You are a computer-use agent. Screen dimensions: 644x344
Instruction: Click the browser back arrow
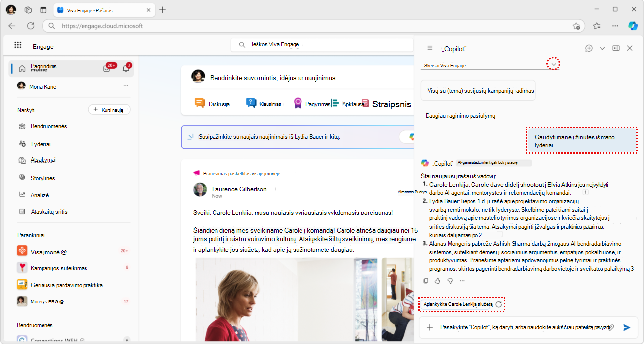[x=12, y=26]
